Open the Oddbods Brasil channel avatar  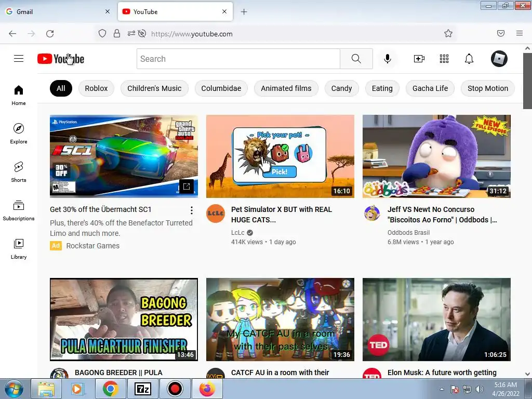(x=372, y=214)
